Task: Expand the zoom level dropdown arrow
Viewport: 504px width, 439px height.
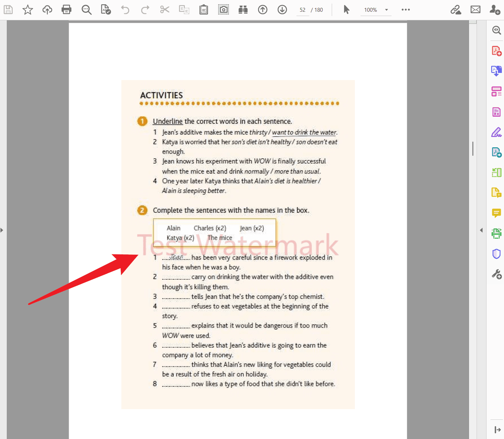Action: pos(387,10)
